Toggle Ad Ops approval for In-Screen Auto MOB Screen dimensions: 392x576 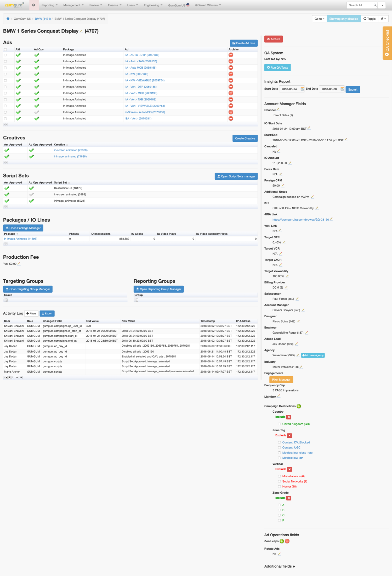[37, 112]
